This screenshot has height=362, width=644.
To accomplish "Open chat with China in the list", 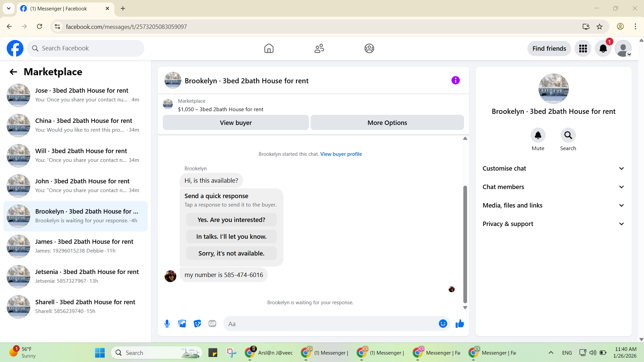I will pos(76,126).
